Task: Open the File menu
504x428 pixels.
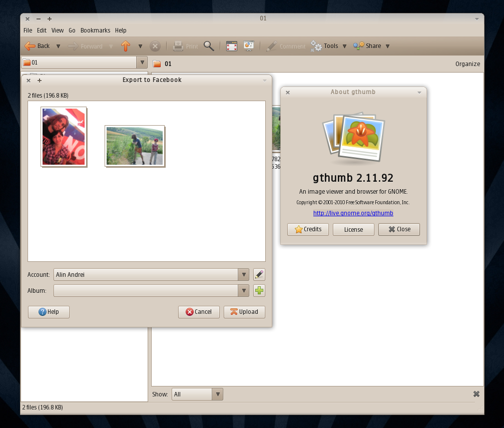Action: 28,30
